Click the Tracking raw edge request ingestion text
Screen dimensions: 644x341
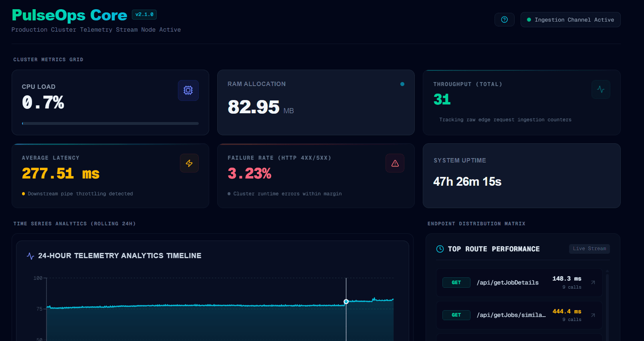(505, 120)
